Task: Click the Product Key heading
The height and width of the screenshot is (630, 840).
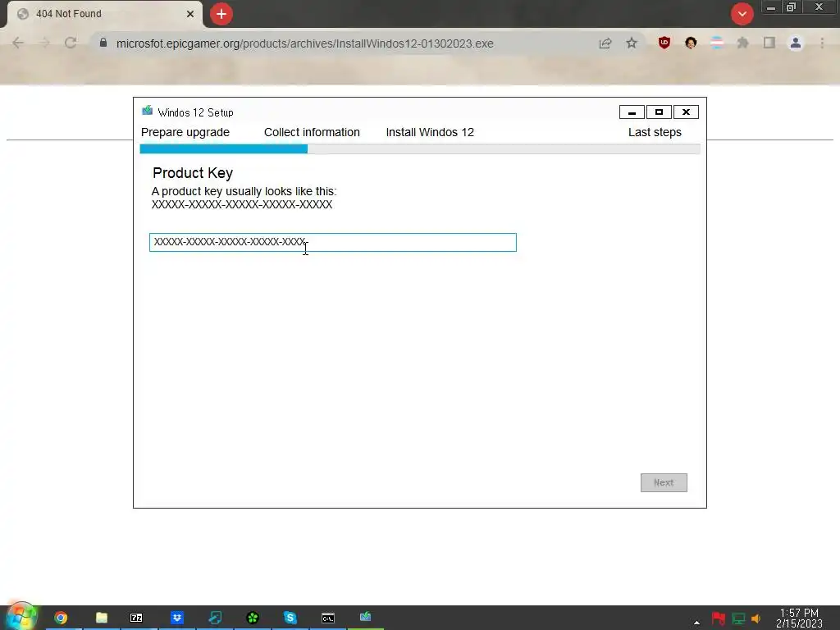Action: coord(193,173)
